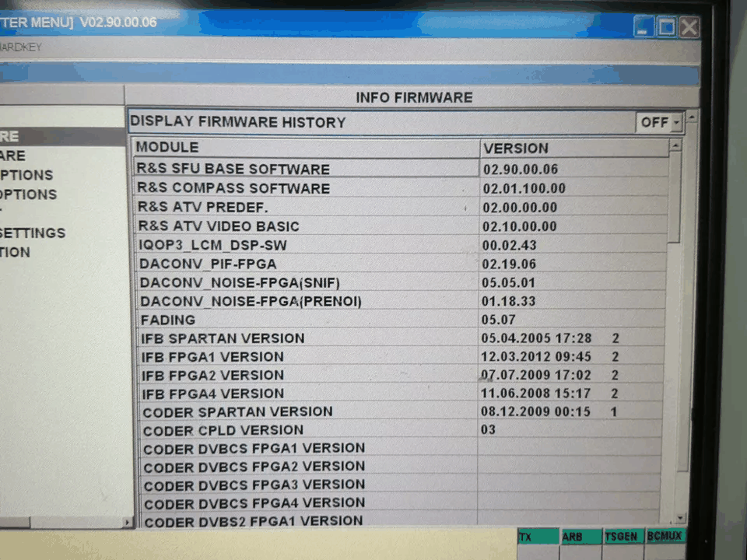Maximize the SFU window

coord(667,26)
